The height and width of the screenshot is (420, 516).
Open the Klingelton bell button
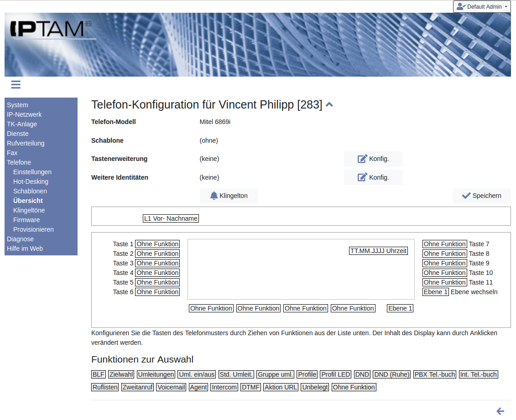[x=229, y=196]
